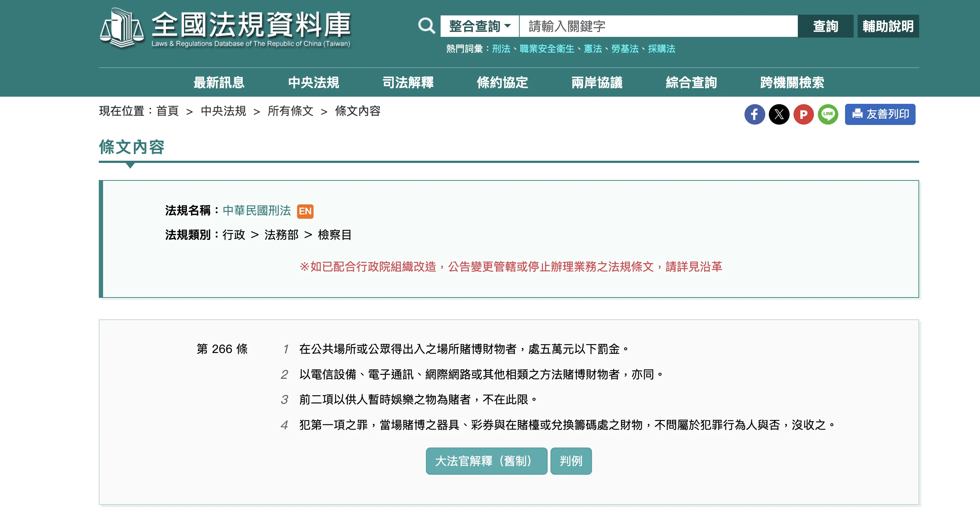This screenshot has width=980, height=527.
Task: Select hot keyword 憲法
Action: click(x=593, y=49)
